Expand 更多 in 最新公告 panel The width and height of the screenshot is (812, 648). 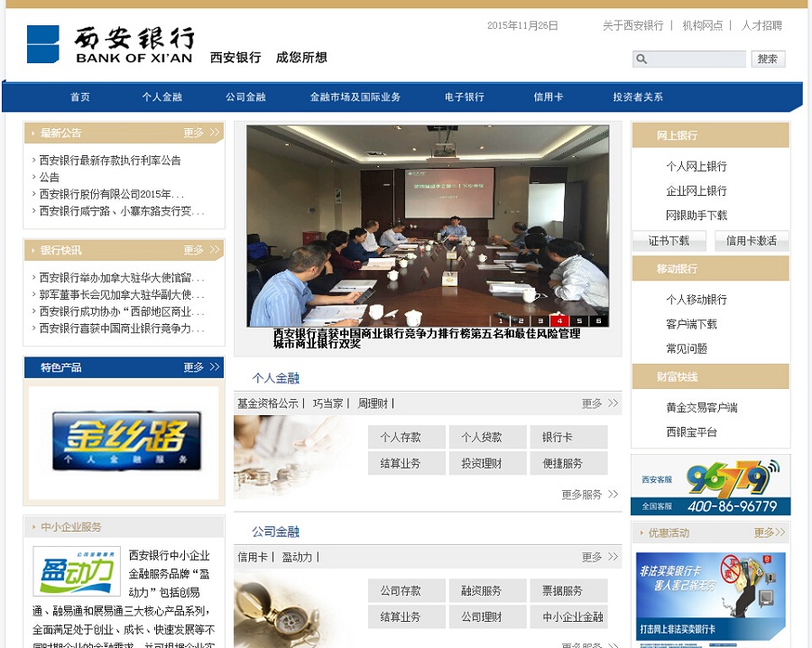coord(201,133)
